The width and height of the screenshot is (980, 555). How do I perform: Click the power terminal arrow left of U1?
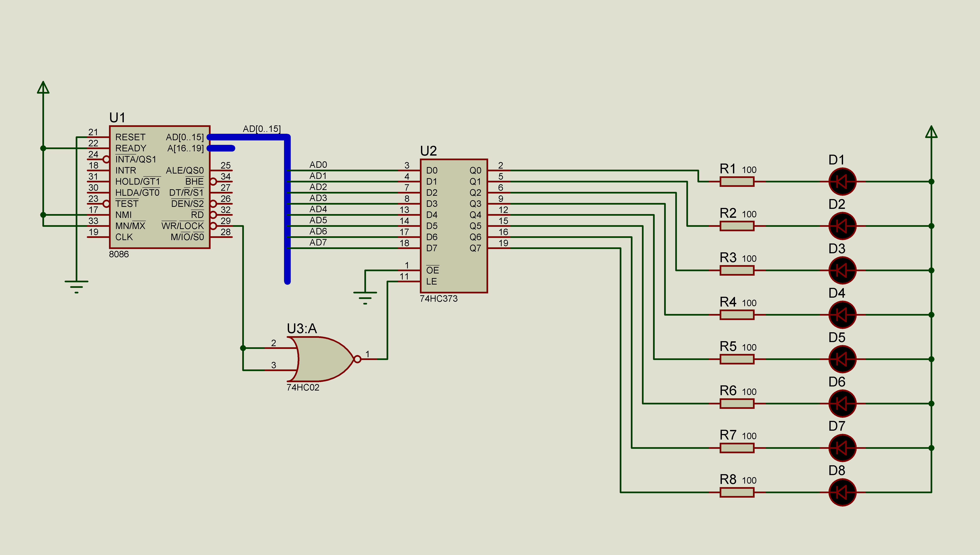(x=43, y=88)
